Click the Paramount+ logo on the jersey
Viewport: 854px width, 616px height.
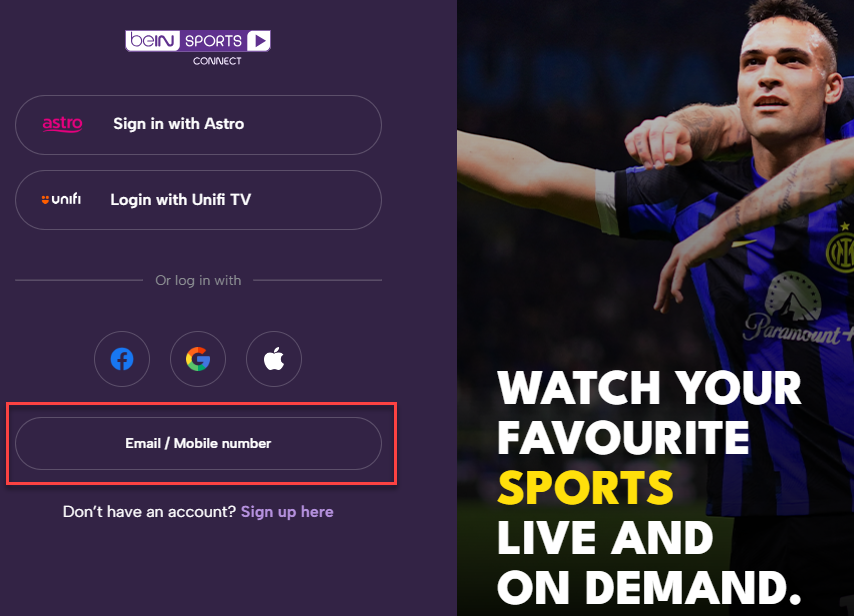tap(797, 309)
